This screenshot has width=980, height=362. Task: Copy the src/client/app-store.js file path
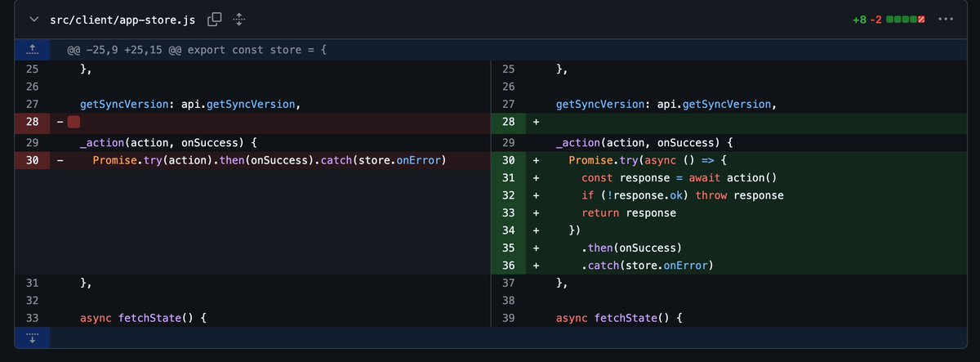(215, 18)
